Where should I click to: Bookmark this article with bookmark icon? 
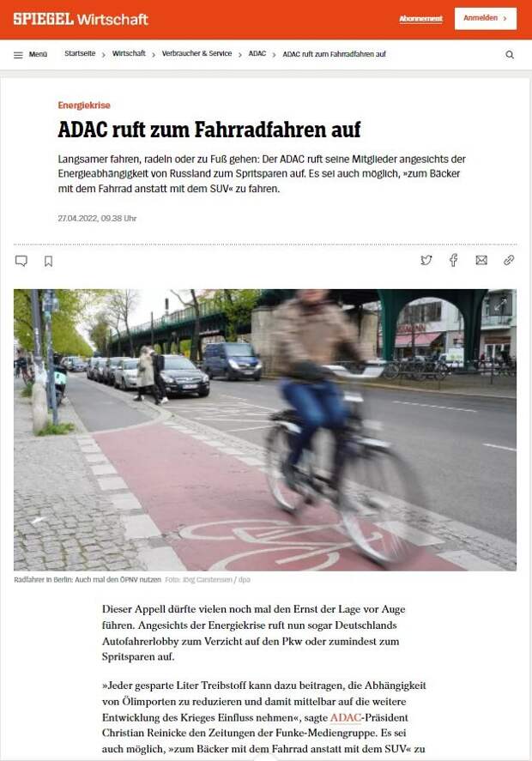[49, 261]
